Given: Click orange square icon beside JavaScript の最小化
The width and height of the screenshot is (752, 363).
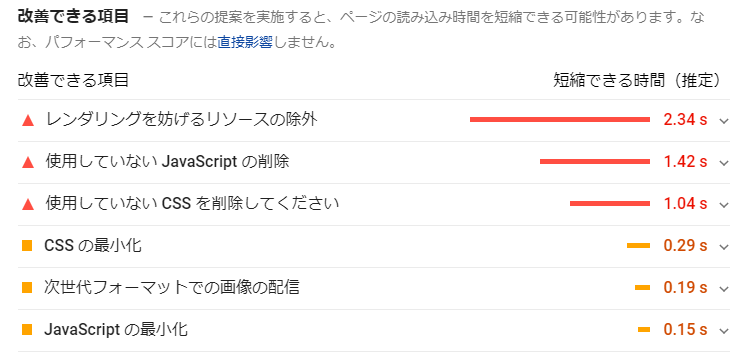Looking at the screenshot, I should (27, 329).
